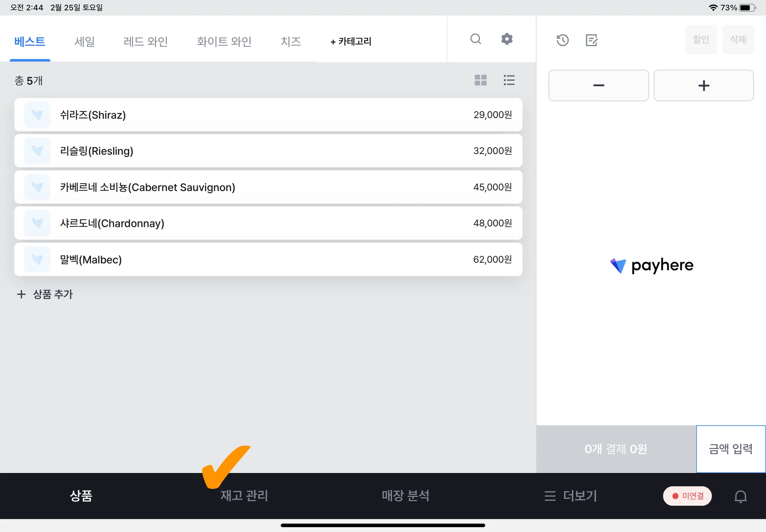Click the memo edit note icon
766x532 pixels.
(x=592, y=40)
